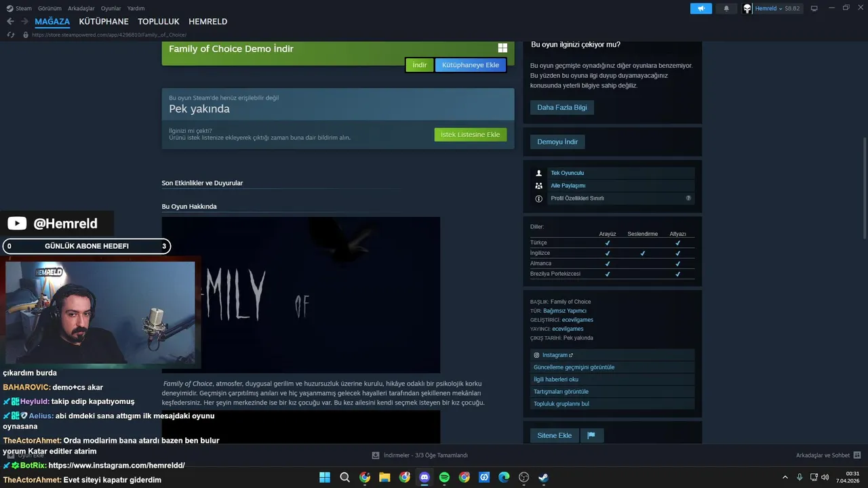Click the green İndir button
The height and width of the screenshot is (488, 868).
(x=420, y=65)
